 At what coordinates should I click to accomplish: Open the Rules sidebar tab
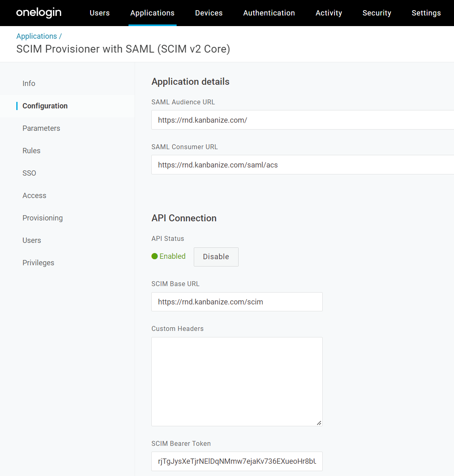click(31, 151)
